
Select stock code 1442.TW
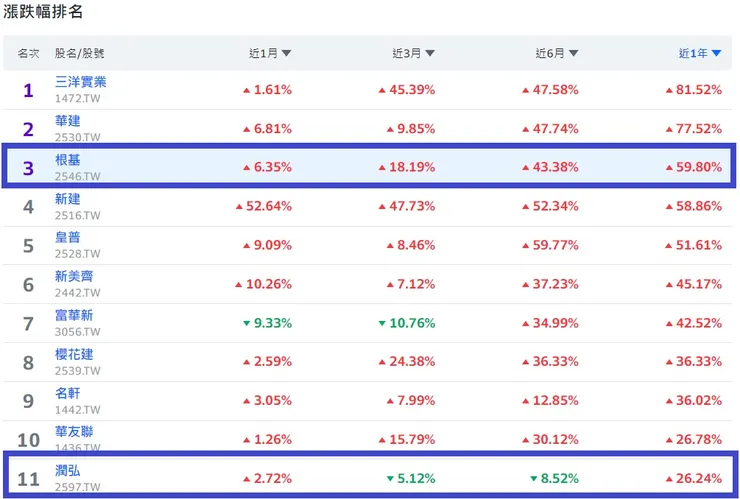point(77,410)
